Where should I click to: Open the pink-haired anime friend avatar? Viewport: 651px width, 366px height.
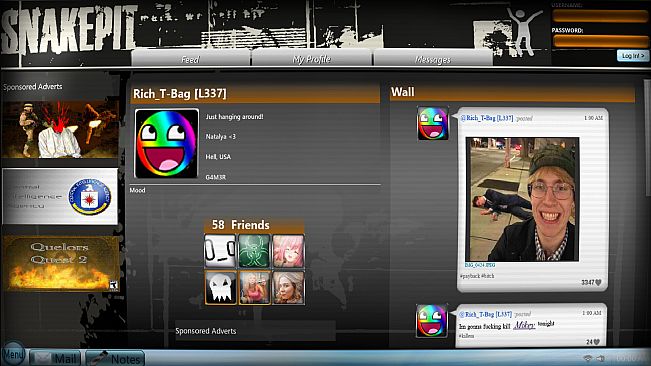[x=289, y=251]
